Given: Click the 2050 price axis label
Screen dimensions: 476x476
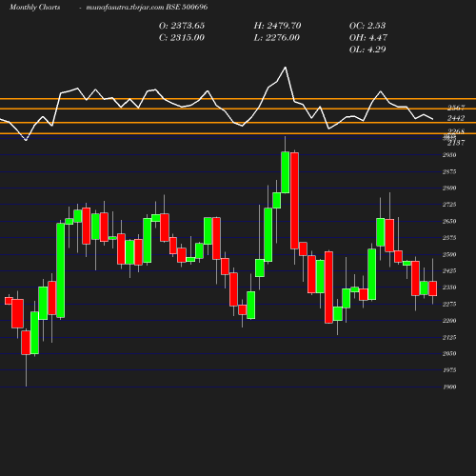Looking at the screenshot, I should pyautogui.click(x=449, y=353).
